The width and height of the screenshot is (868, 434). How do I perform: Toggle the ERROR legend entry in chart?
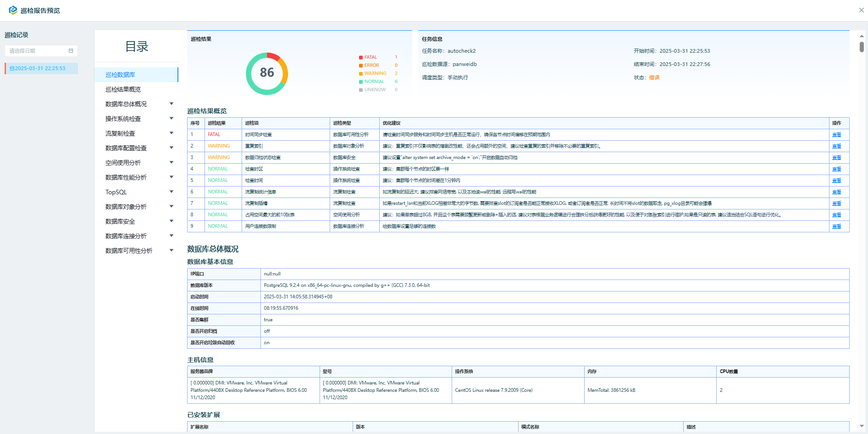tap(371, 66)
